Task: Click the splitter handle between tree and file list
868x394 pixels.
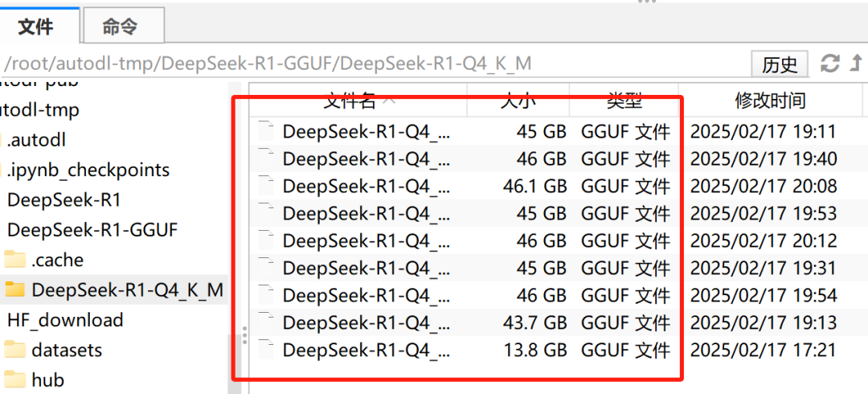Action: (x=244, y=334)
